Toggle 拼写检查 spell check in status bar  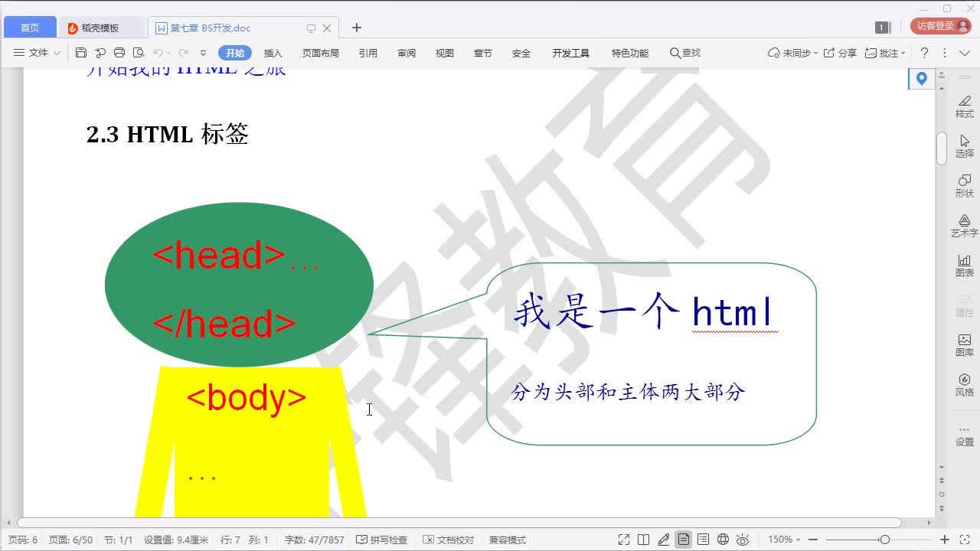tap(382, 540)
